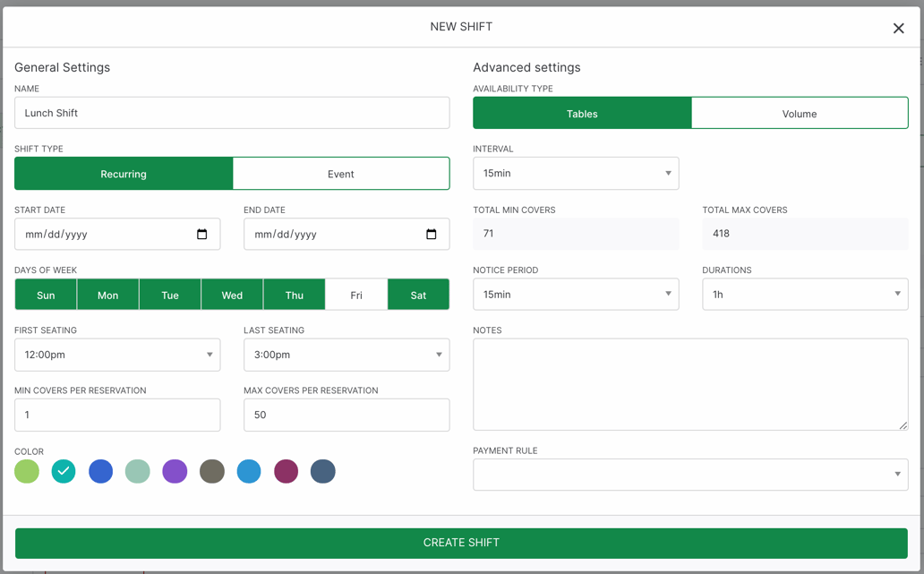The height and width of the screenshot is (574, 924).
Task: Select the maroon color swatch
Action: coord(286,471)
